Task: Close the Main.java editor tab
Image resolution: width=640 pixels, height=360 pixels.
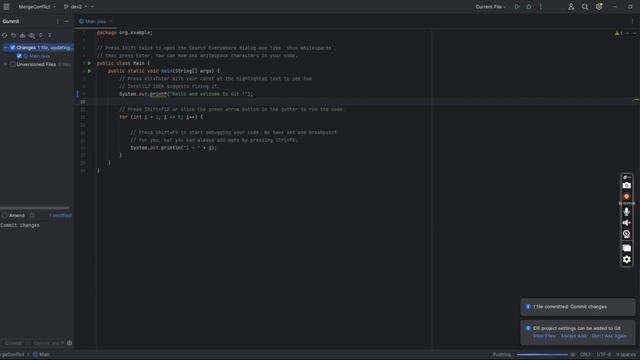Action: click(x=111, y=21)
